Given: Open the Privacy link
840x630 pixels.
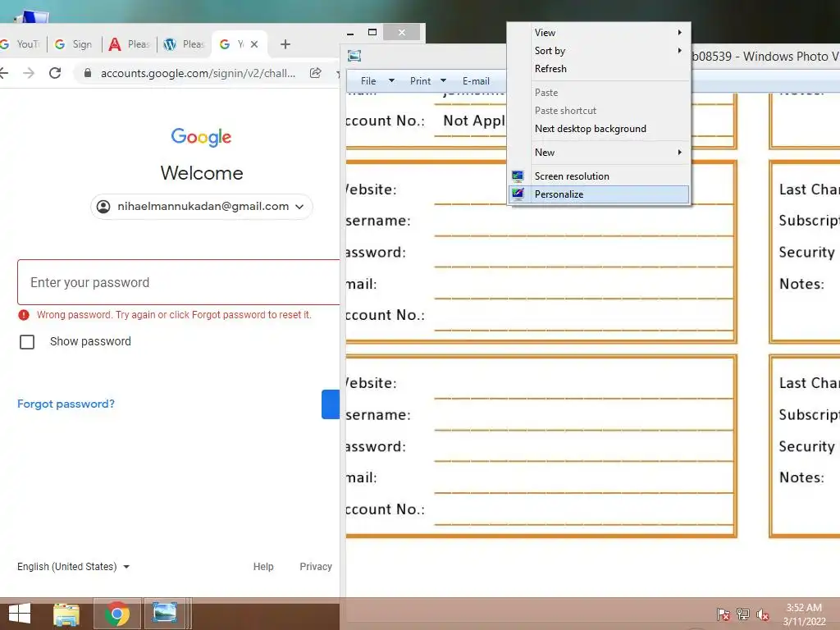Looking at the screenshot, I should coord(316,567).
